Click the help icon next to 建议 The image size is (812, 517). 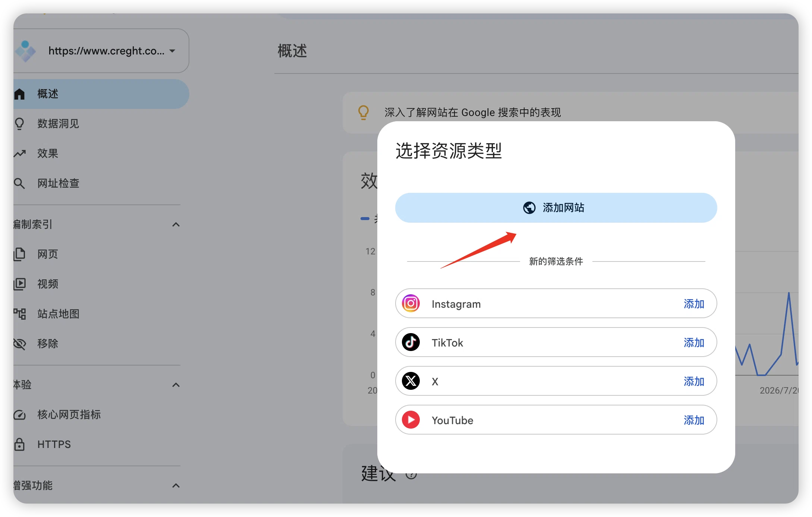click(x=411, y=474)
